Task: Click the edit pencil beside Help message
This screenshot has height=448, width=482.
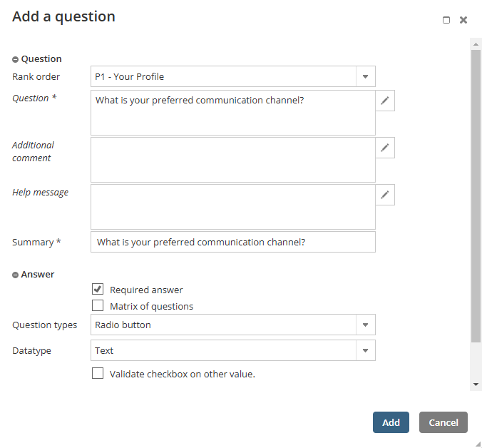Action: [385, 195]
